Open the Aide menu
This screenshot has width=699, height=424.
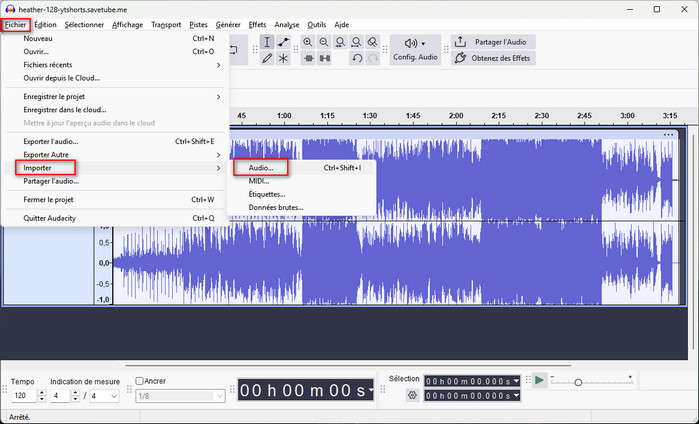coord(341,25)
